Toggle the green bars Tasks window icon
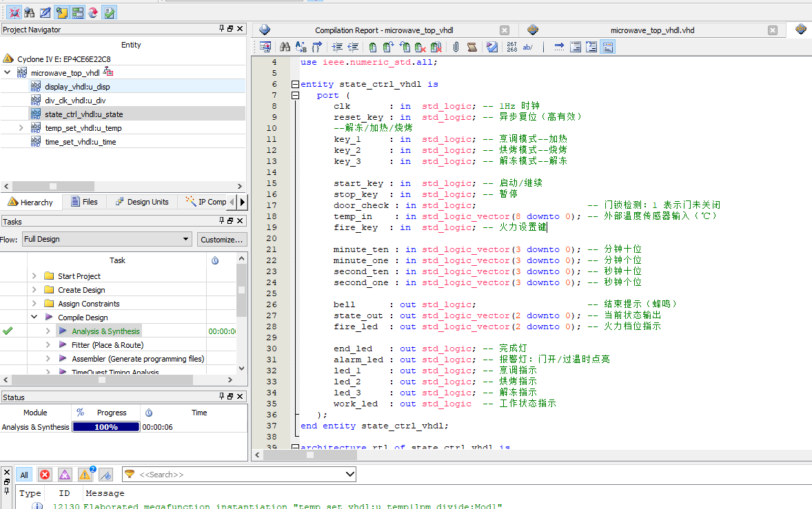The image size is (812, 509). pos(78,12)
